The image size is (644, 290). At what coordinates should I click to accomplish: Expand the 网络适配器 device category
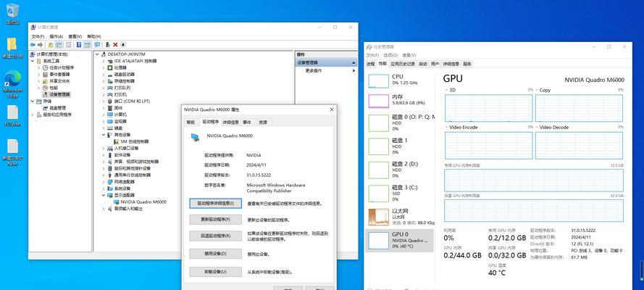point(104,181)
